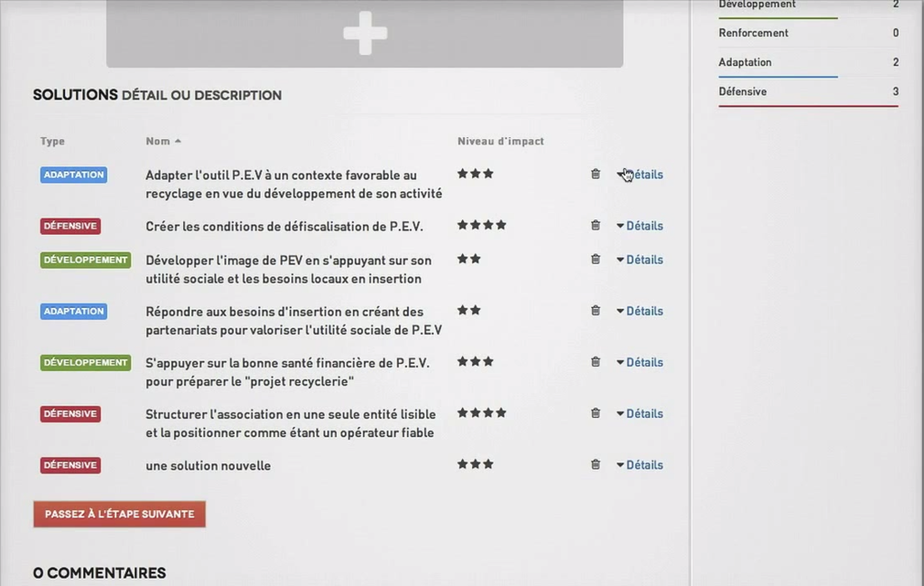Click the Défensive count '3'
924x586 pixels.
tap(896, 91)
